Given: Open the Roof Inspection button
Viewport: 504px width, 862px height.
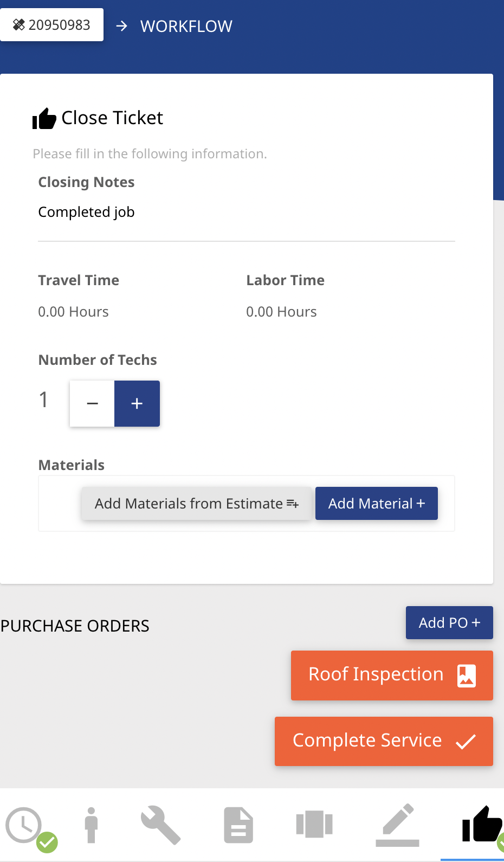Looking at the screenshot, I should click(x=392, y=676).
